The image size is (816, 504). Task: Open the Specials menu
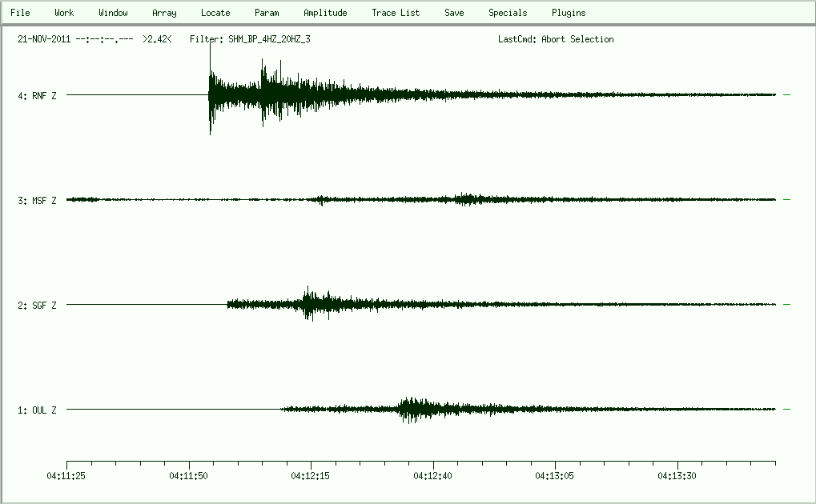(508, 13)
